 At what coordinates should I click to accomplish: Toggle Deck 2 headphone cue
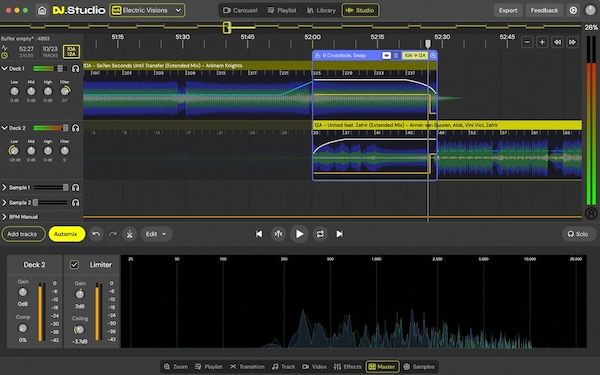(x=75, y=128)
